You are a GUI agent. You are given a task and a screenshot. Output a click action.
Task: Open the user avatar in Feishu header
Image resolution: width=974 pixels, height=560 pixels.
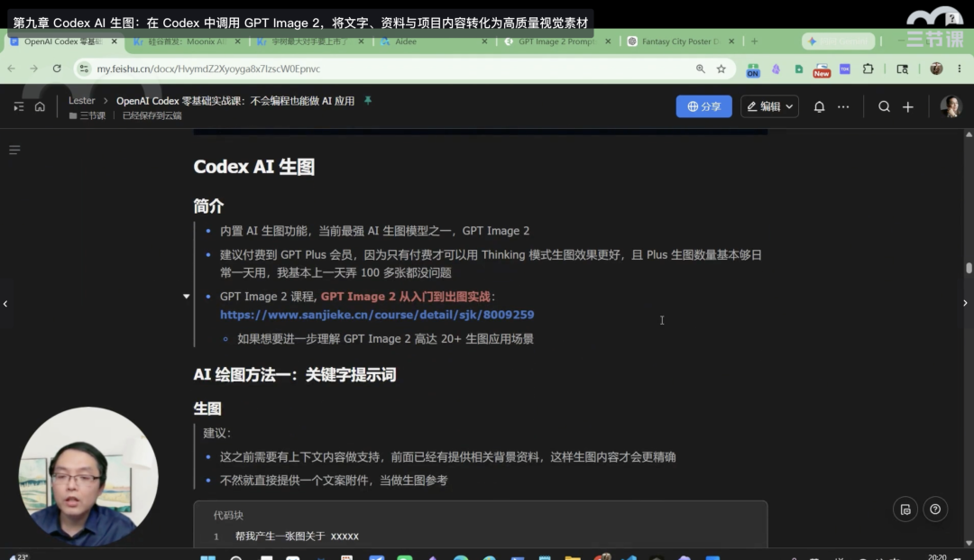(x=951, y=106)
